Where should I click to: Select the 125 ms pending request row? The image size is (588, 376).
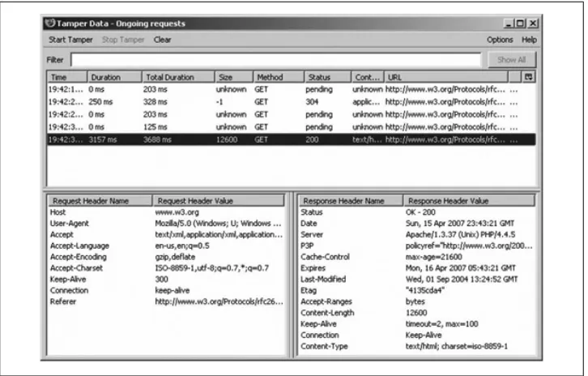tap(292, 127)
